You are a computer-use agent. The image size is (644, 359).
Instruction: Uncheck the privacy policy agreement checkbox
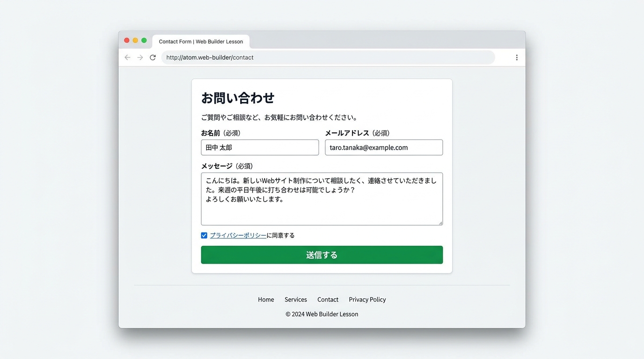pos(204,236)
